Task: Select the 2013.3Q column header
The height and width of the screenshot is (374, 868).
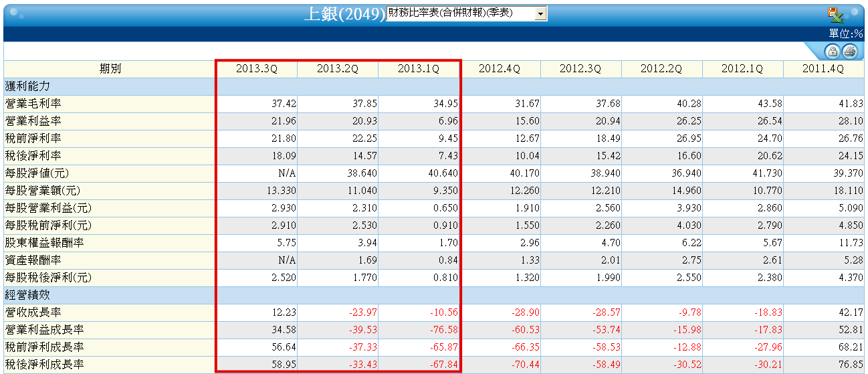Action: pos(257,69)
